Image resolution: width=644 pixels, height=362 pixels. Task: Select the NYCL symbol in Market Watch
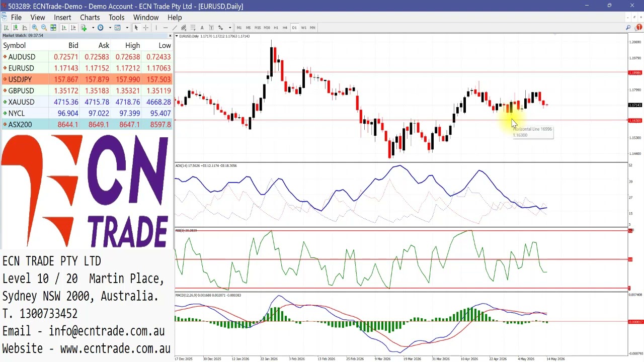click(16, 114)
